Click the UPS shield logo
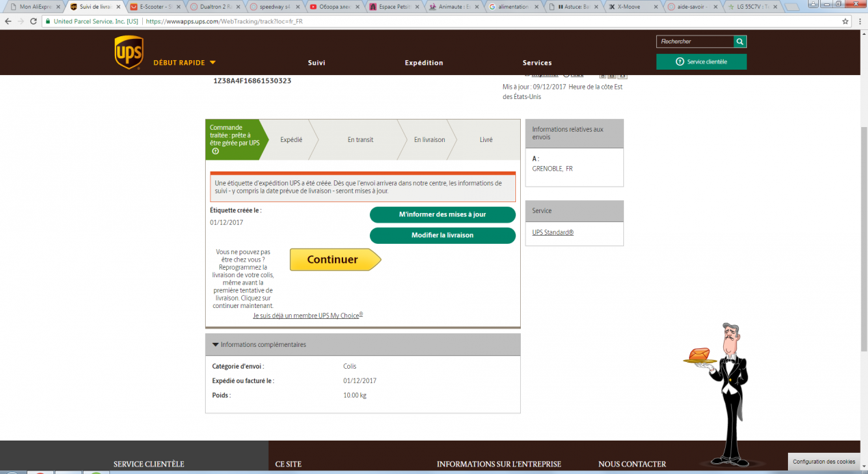 (128, 53)
